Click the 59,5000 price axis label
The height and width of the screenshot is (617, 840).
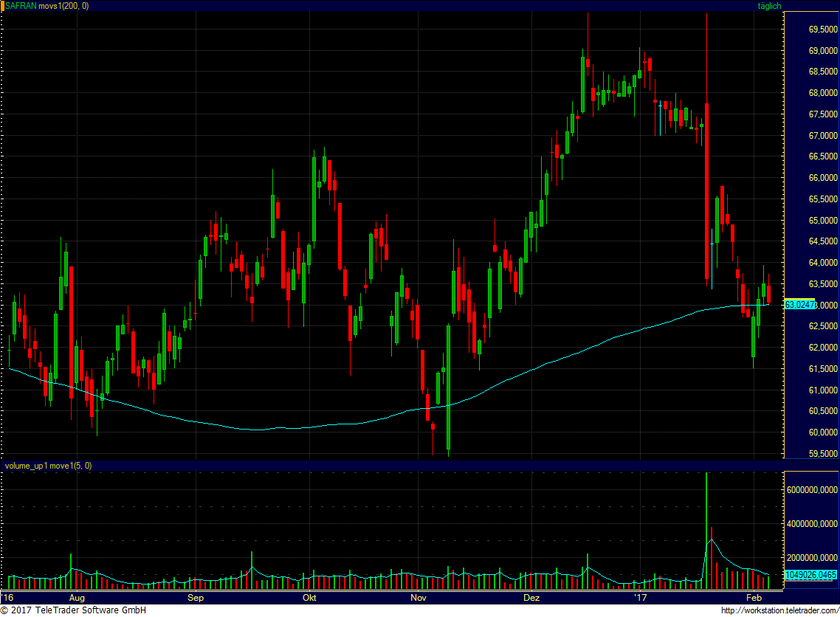coord(823,454)
